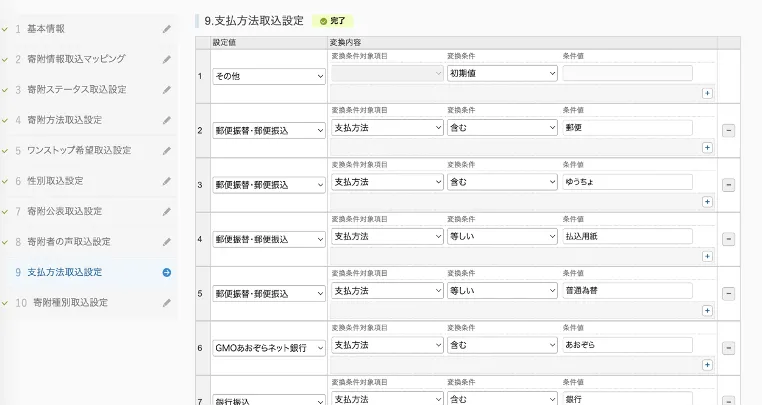Remove row 2 with its minus button
Image resolution: width=762 pixels, height=406 pixels.
tap(727, 130)
